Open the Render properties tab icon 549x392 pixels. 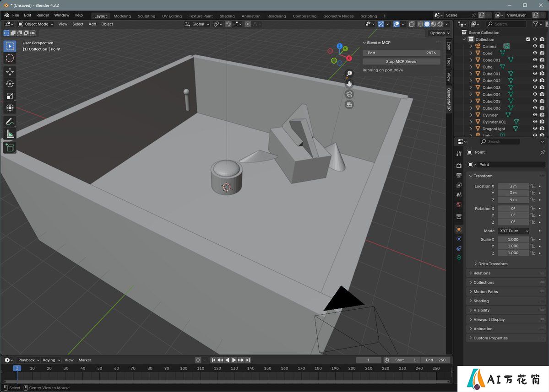[459, 166]
